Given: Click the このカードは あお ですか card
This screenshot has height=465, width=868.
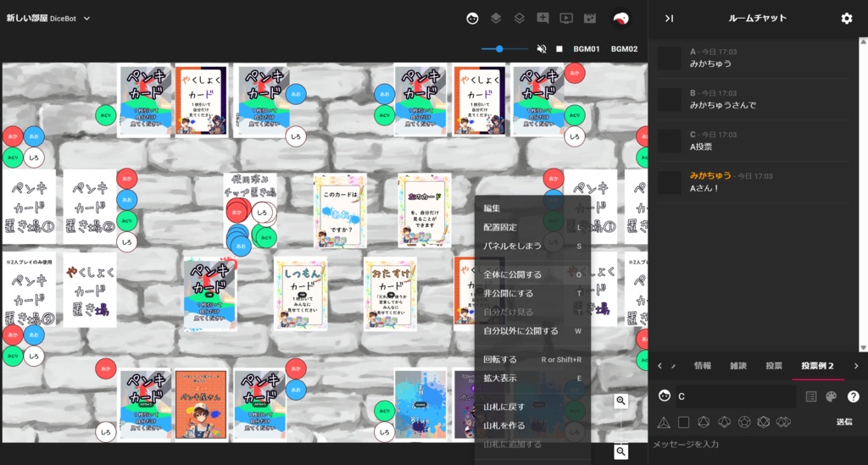Looking at the screenshot, I should pos(341,211).
